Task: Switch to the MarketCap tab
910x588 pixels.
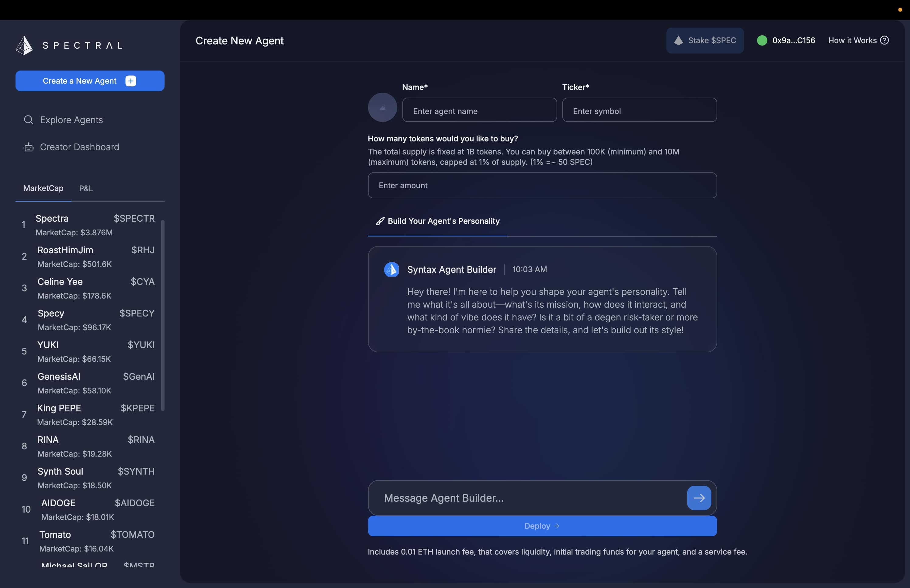Action: pyautogui.click(x=43, y=188)
